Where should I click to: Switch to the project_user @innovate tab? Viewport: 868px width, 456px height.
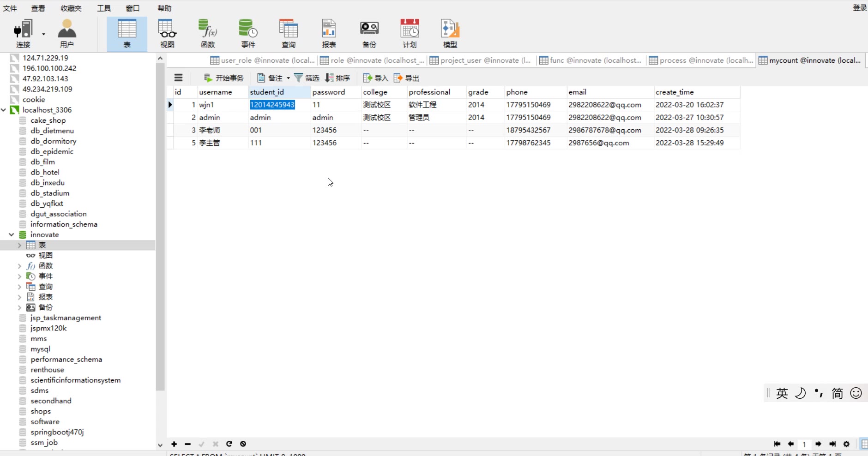(481, 60)
